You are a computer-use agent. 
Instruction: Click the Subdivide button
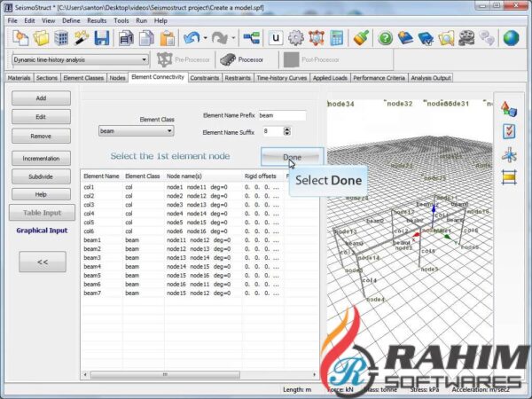(41, 176)
